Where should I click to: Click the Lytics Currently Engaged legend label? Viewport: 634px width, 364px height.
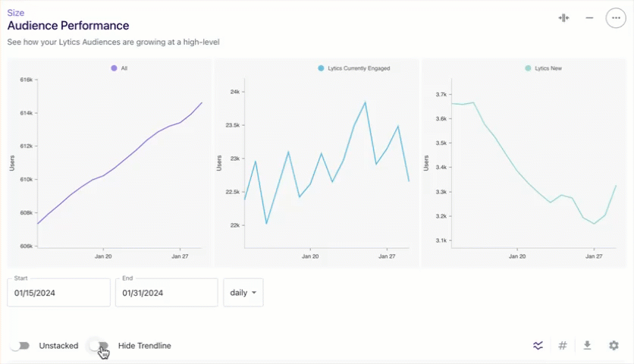click(x=359, y=68)
